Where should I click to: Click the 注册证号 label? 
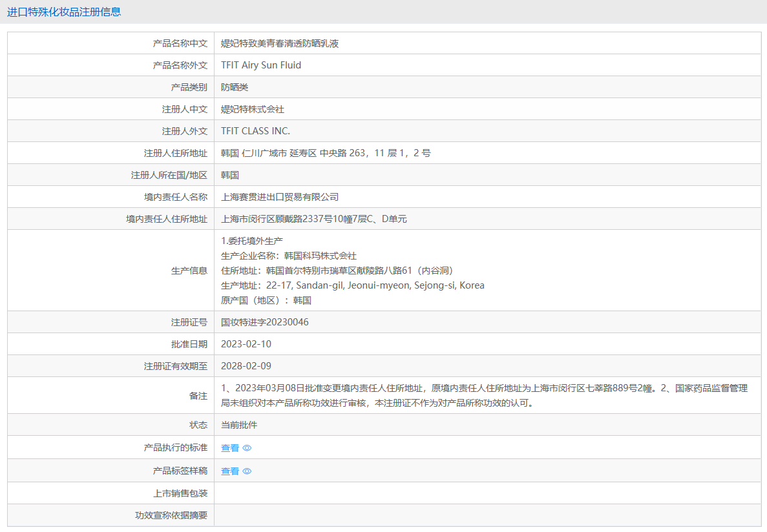pyautogui.click(x=189, y=322)
